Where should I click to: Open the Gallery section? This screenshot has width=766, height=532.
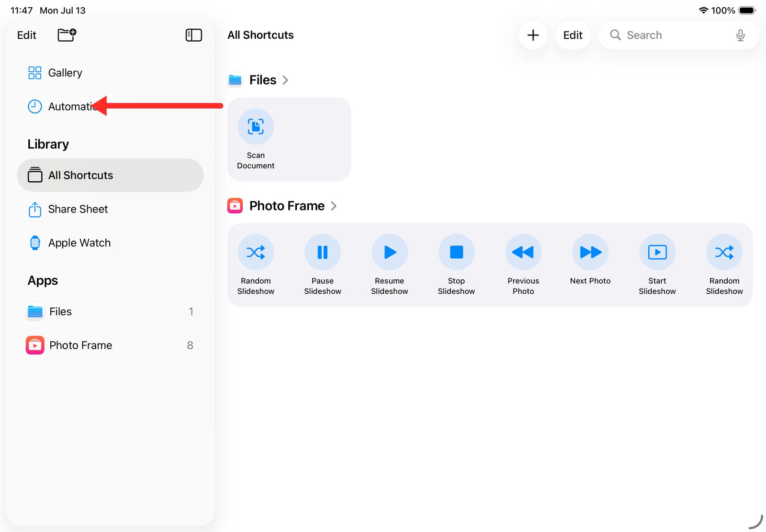pyautogui.click(x=110, y=73)
